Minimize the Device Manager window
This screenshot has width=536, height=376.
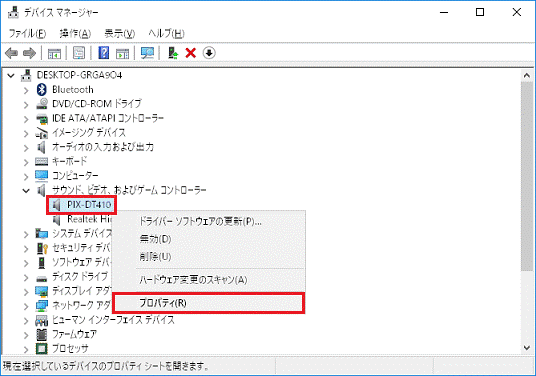(x=444, y=13)
